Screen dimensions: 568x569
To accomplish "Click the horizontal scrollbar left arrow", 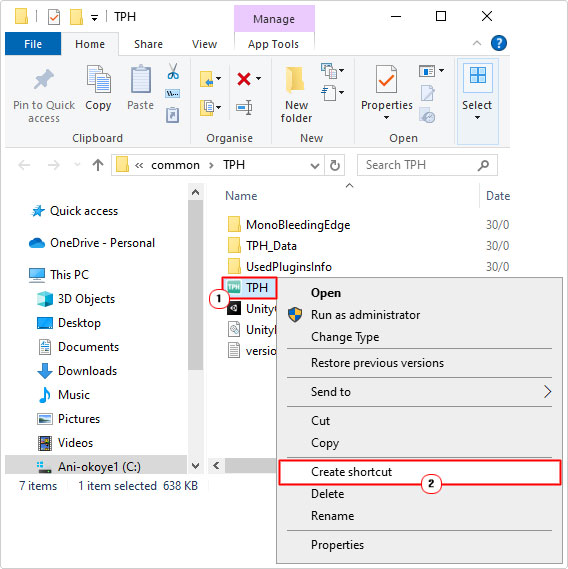I will pyautogui.click(x=216, y=466).
